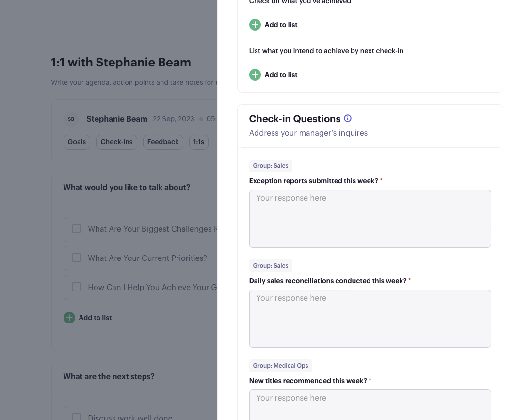
Task: Click 'Write your agenda, action points' description
Action: pos(134,82)
